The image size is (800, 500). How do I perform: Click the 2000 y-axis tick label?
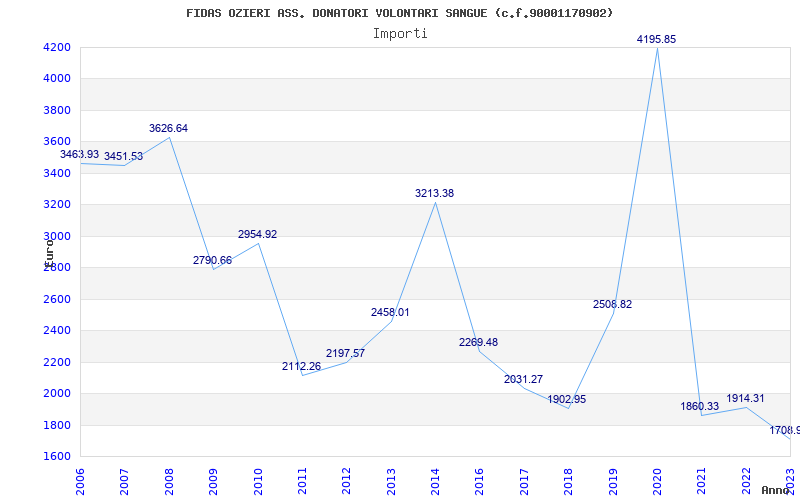pos(57,393)
